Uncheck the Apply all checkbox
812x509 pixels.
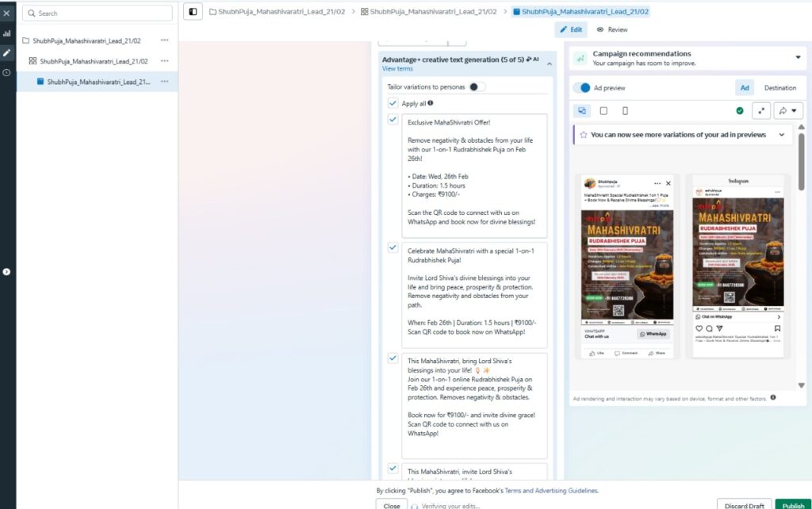point(393,103)
